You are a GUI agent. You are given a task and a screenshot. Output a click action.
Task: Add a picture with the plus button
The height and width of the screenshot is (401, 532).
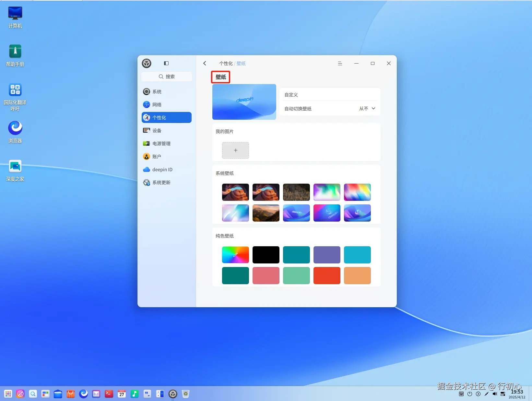point(235,150)
